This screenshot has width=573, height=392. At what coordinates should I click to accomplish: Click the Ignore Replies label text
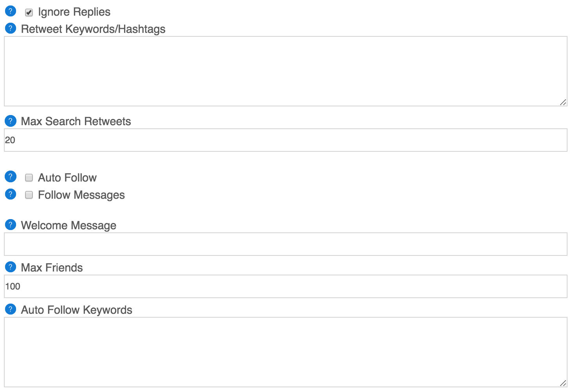click(x=74, y=12)
